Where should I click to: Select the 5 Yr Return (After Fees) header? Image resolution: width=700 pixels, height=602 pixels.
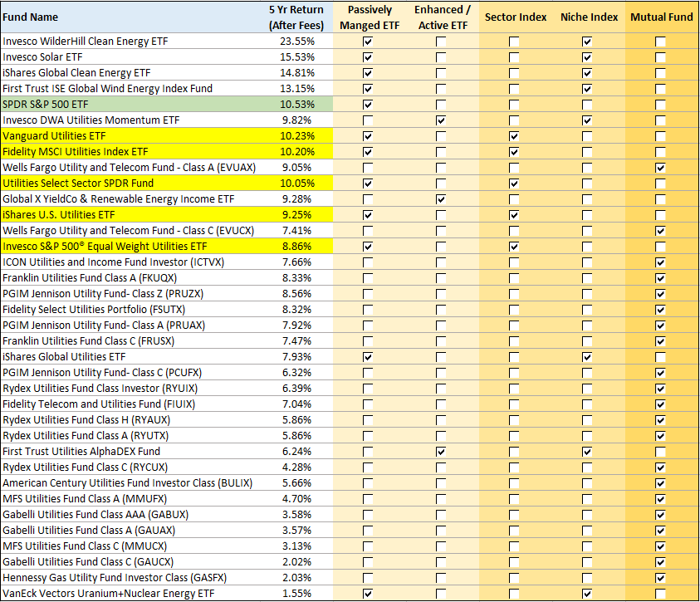click(x=297, y=17)
